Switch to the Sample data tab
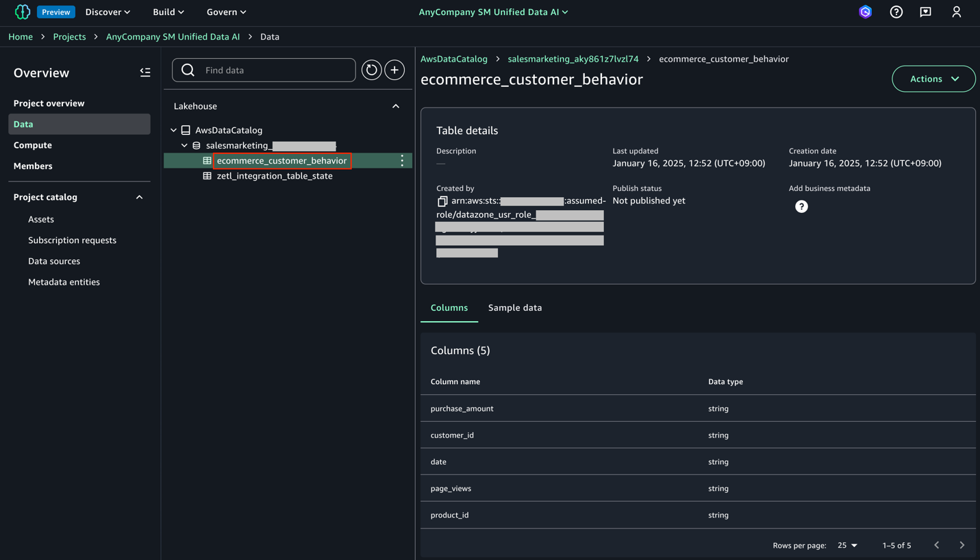This screenshot has height=560, width=980. click(x=514, y=308)
